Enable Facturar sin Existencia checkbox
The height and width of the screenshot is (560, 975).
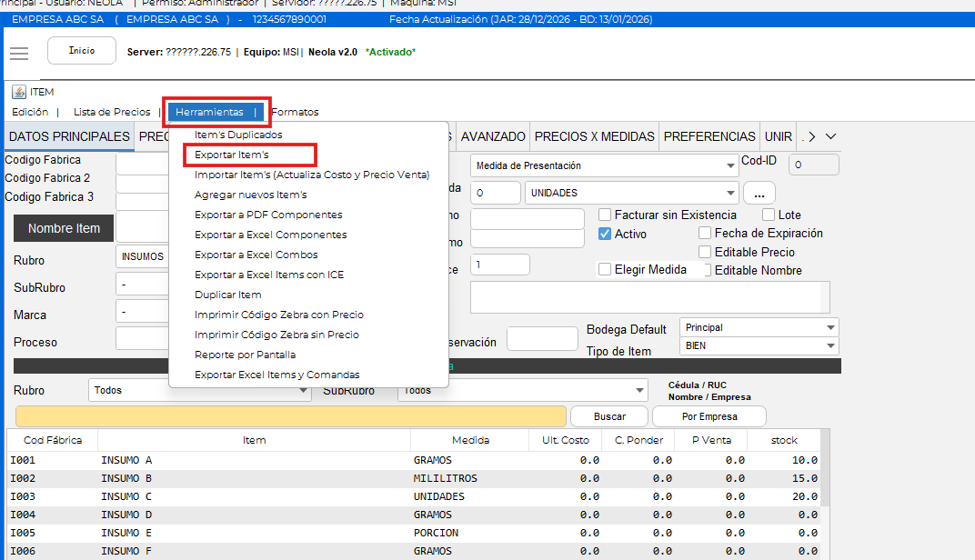point(606,215)
